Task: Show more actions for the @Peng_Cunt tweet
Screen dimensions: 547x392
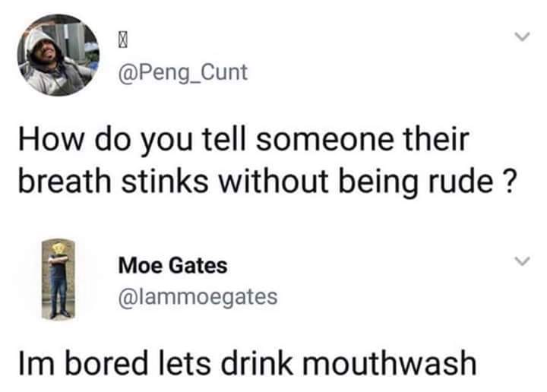Action: coord(522,36)
